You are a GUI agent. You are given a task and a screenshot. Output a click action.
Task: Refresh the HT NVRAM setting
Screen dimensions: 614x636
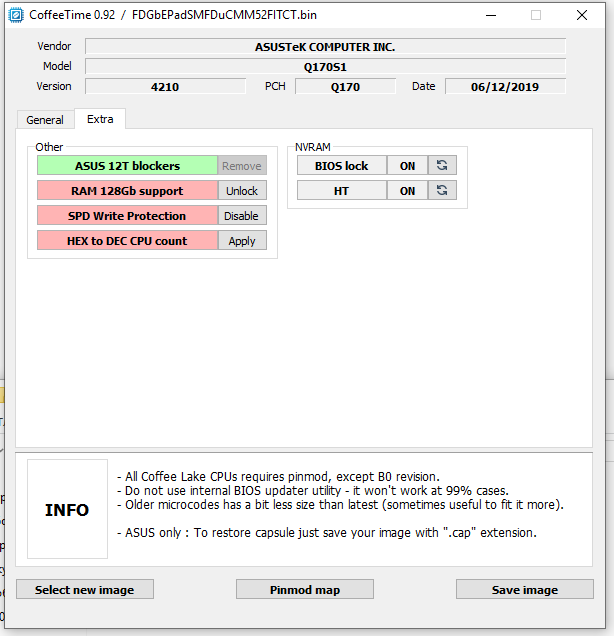pos(442,191)
